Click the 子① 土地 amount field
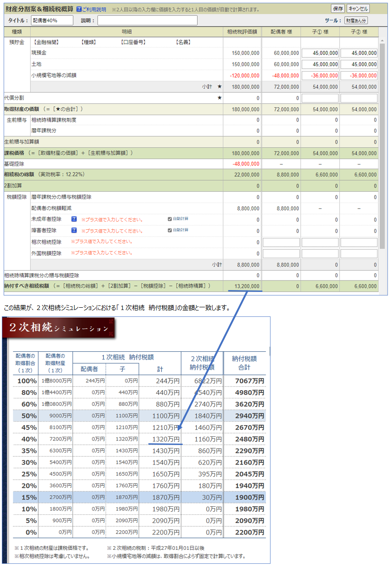 click(320, 64)
